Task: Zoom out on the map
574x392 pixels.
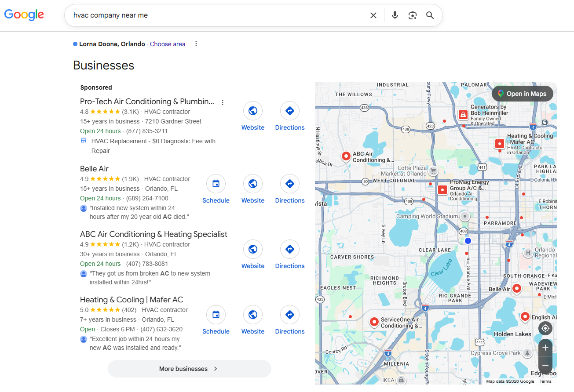Action: (x=545, y=365)
